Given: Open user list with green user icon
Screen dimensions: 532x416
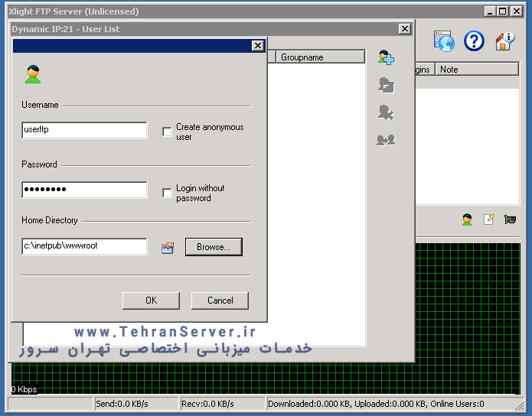Looking at the screenshot, I should pyautogui.click(x=467, y=220).
